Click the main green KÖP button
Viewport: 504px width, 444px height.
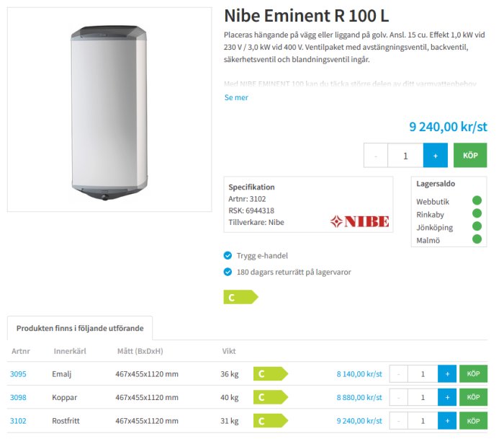[470, 156]
